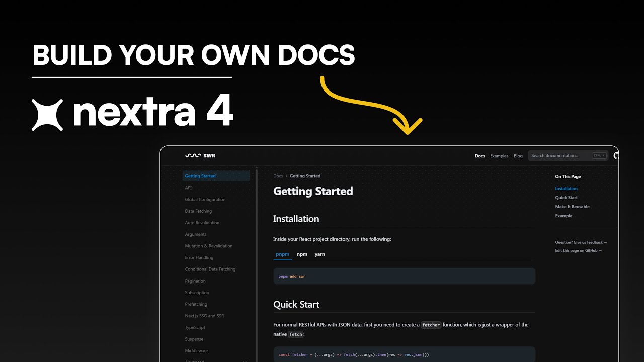Open Next.js SSG and SSR page
The height and width of the screenshot is (362, 644).
pos(204,316)
